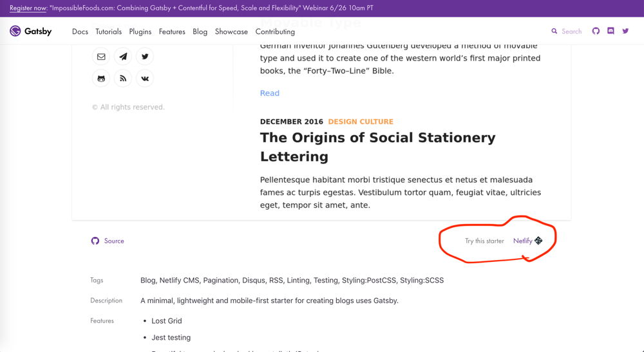Click the sidebar Twitter bird icon

coord(145,57)
